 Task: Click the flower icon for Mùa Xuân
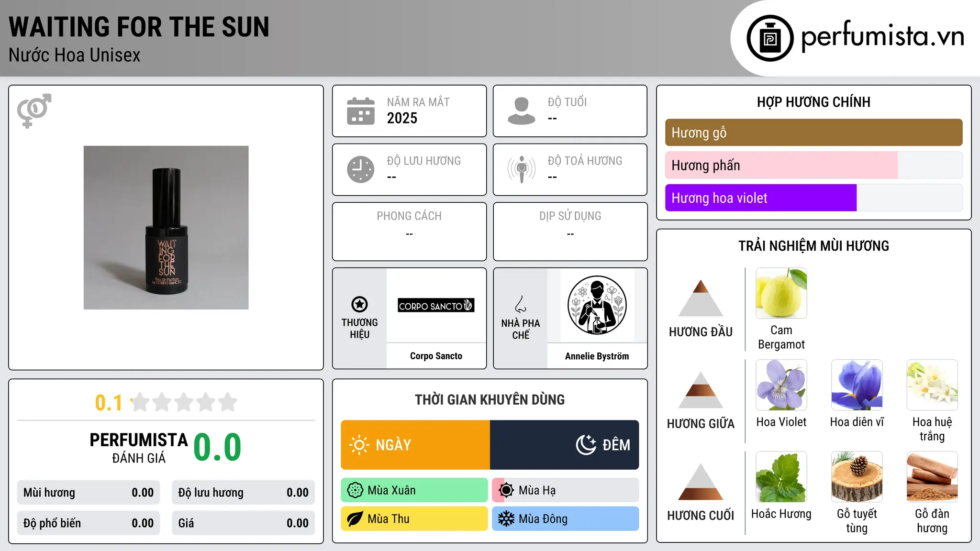[x=355, y=490]
